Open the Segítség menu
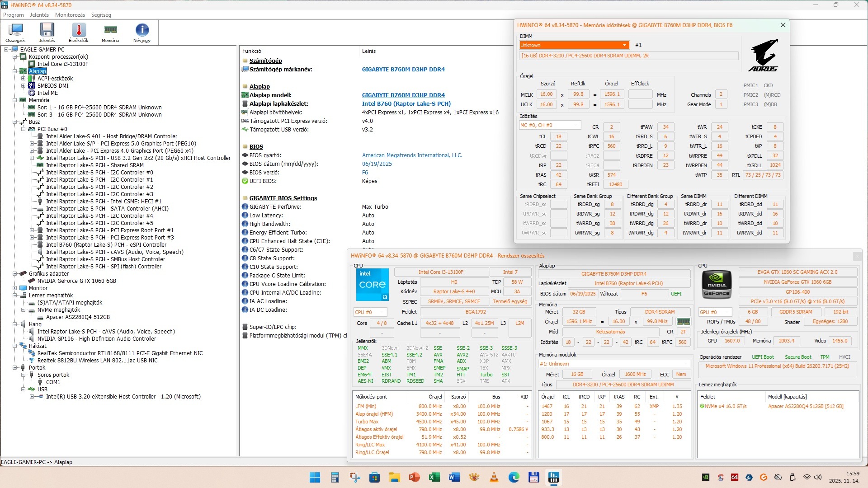868x488 pixels. (101, 15)
